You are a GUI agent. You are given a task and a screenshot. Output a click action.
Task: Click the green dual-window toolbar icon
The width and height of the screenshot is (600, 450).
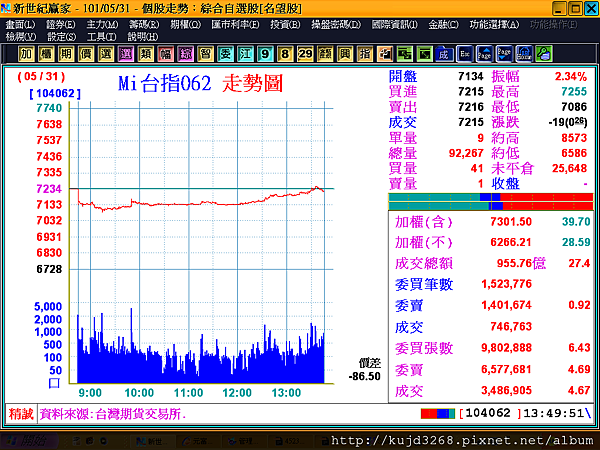404,54
